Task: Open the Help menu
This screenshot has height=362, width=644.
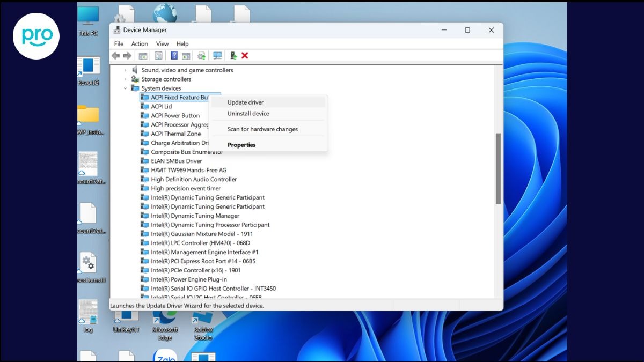Action: [182, 44]
